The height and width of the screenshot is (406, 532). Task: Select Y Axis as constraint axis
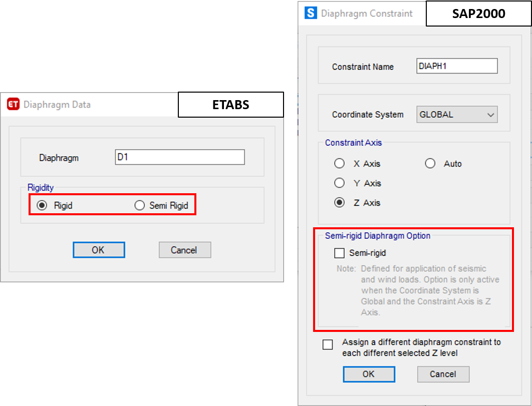click(340, 183)
